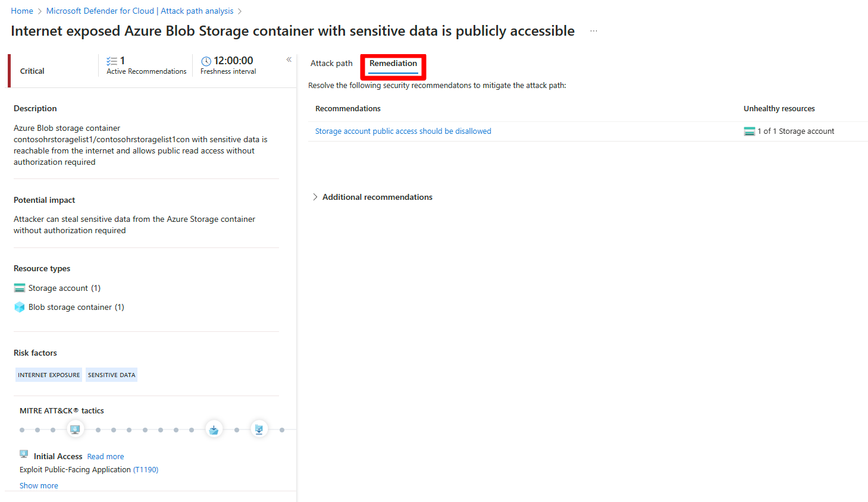Image resolution: width=868 pixels, height=502 pixels.
Task: Switch to the Attack path tab
Action: click(x=331, y=64)
